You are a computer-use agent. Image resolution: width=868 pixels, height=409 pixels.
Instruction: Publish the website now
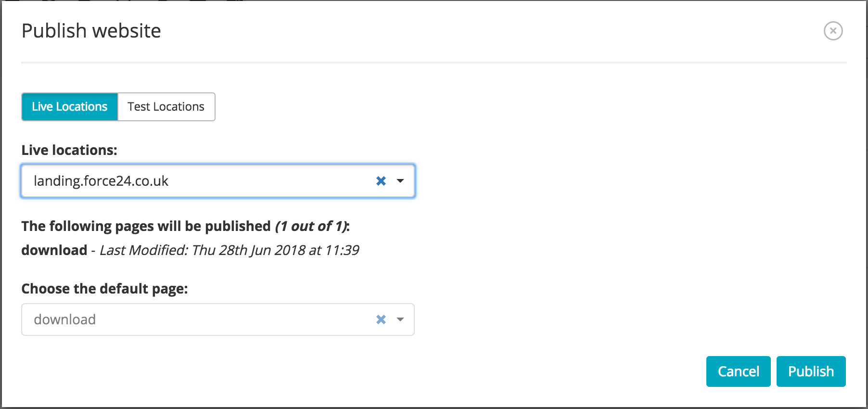[x=811, y=371]
